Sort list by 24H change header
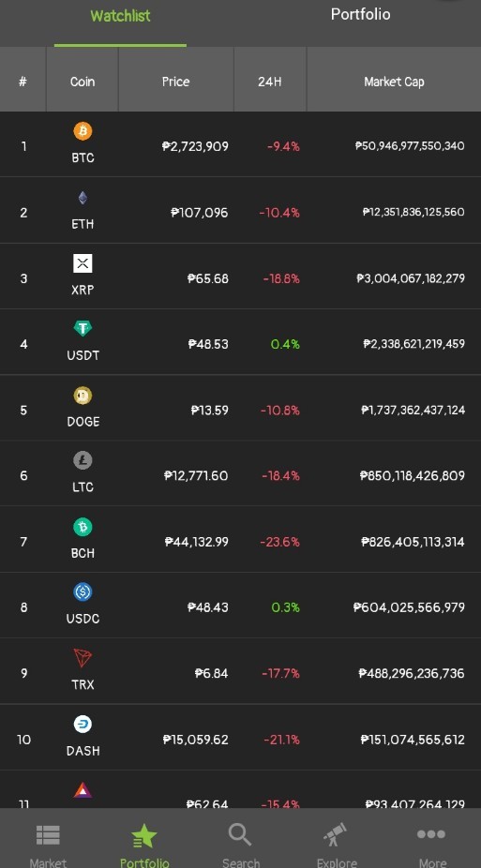 coord(270,82)
